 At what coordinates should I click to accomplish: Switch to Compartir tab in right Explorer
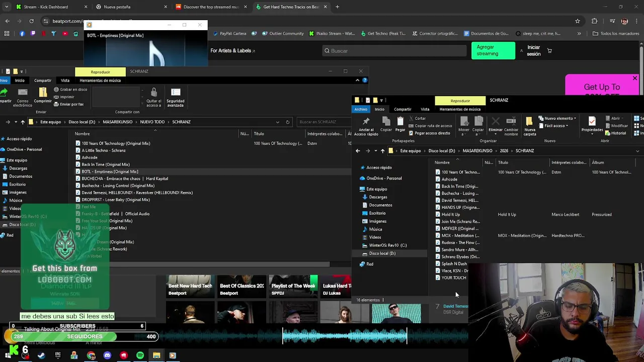click(403, 109)
